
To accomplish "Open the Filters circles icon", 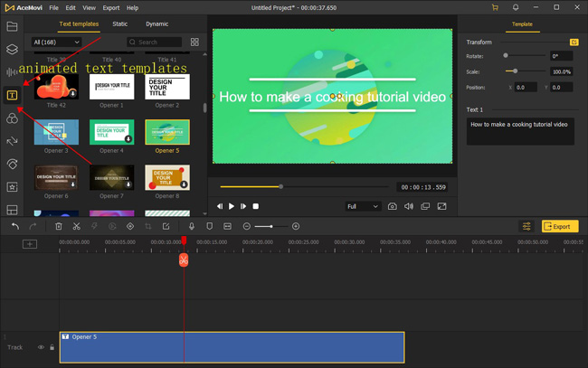I will coord(12,118).
